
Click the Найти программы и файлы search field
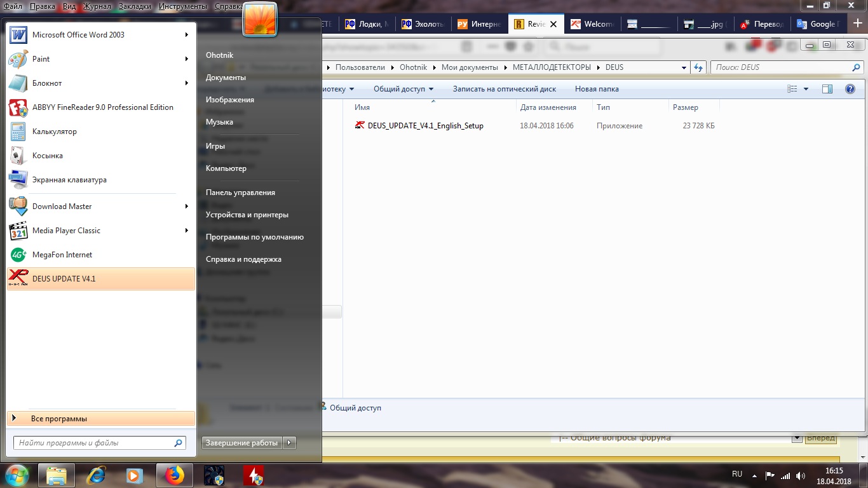coord(94,443)
